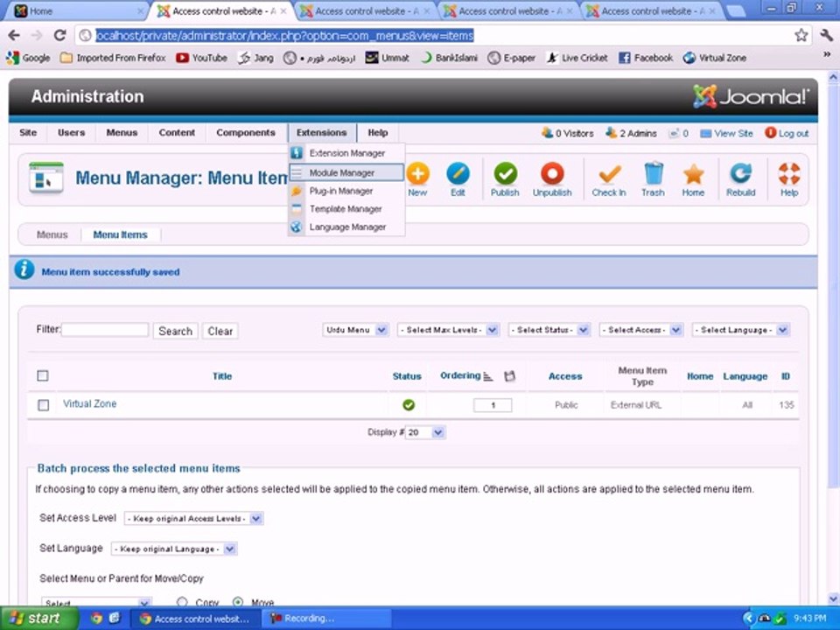Open the Menus menu
Viewport: 840px width, 630px height.
(x=122, y=133)
